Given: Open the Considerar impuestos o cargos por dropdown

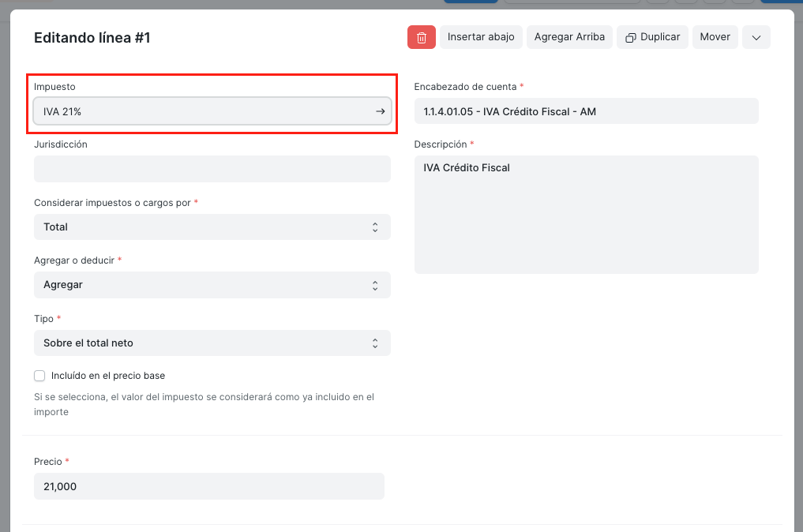Looking at the screenshot, I should pyautogui.click(x=212, y=227).
